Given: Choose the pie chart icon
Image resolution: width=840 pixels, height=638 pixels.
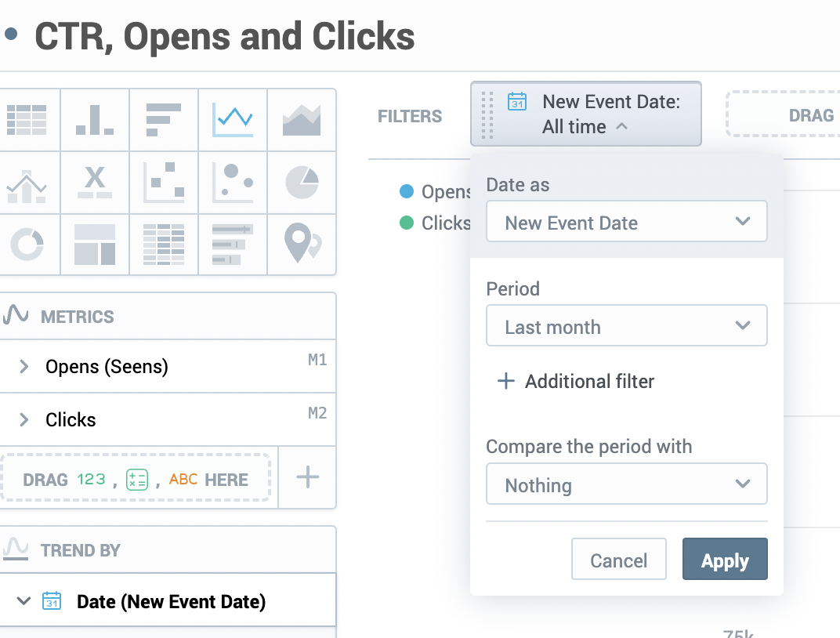Looking at the screenshot, I should (302, 182).
